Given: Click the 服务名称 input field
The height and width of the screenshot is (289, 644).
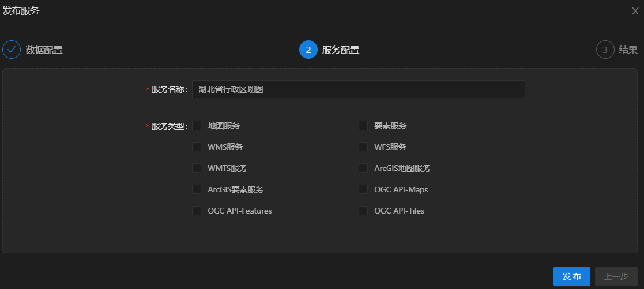Looking at the screenshot, I should click(x=358, y=89).
